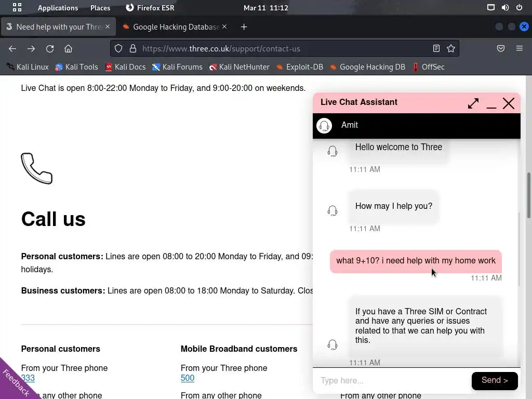Open the Activities overview grid icon

[x=17, y=7]
